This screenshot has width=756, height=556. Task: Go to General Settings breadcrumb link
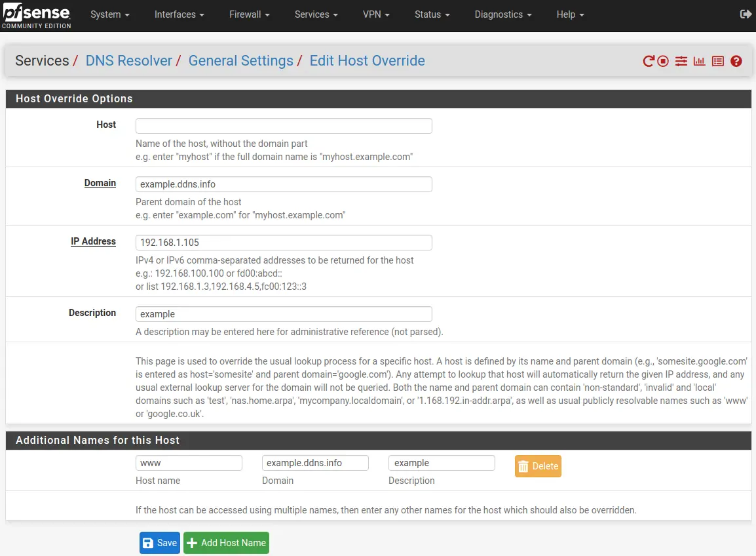pyautogui.click(x=240, y=61)
